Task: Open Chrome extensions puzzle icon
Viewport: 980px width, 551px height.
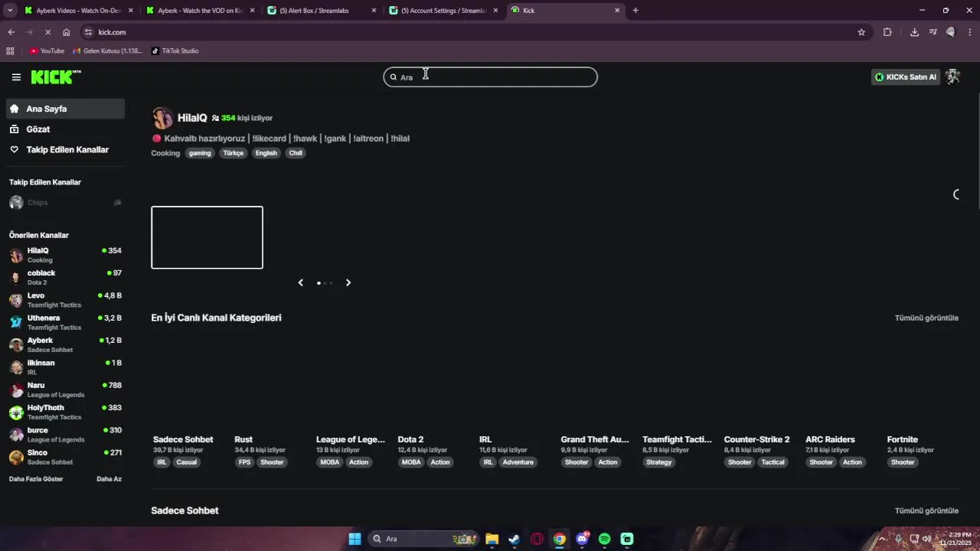Action: pos(887,32)
